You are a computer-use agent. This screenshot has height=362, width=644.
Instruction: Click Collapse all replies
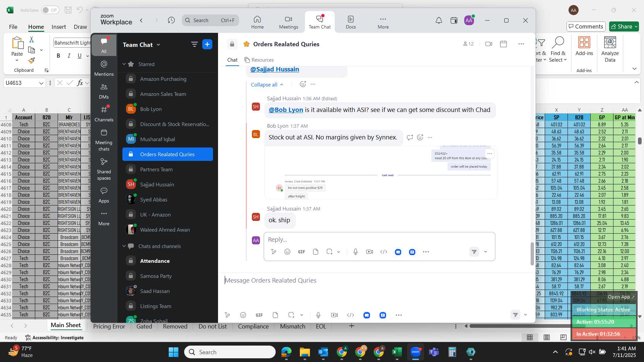(x=267, y=84)
